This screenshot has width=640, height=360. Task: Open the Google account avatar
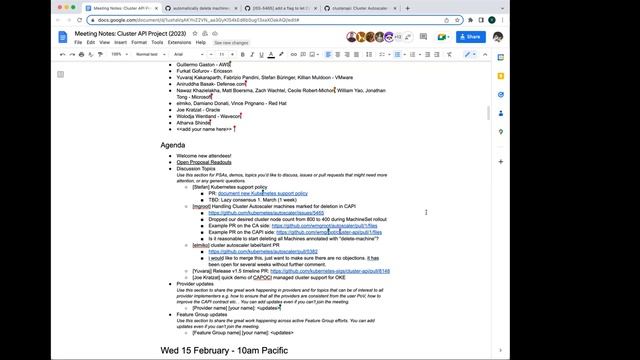(498, 37)
